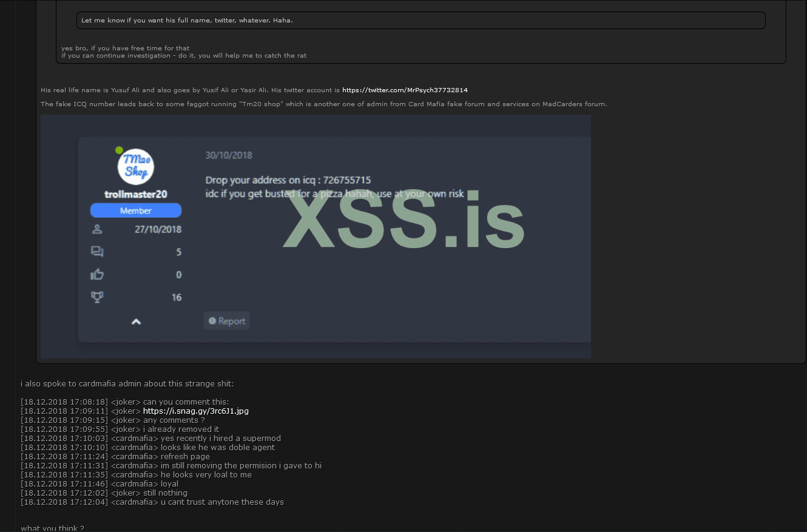Click chat line 'i already removed it'
The image size is (807, 532).
[120, 429]
